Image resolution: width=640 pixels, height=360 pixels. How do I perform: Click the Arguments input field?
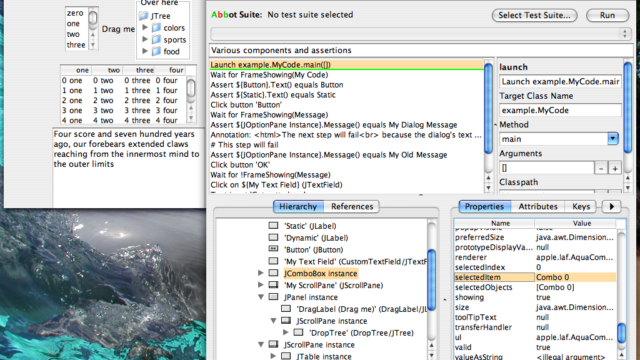(547, 168)
